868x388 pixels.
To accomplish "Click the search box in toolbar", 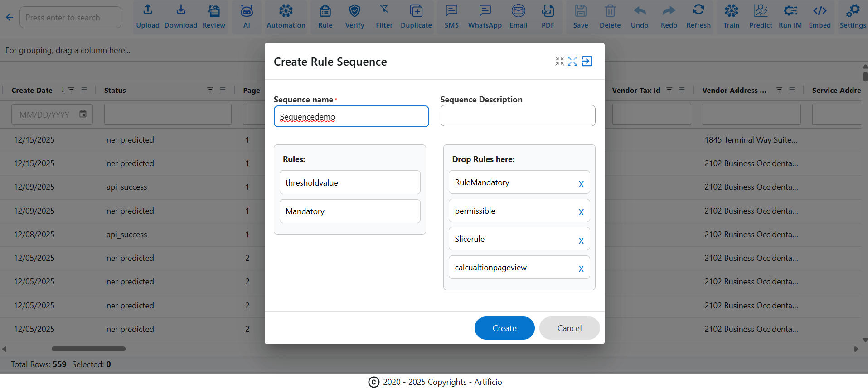I will [x=70, y=18].
